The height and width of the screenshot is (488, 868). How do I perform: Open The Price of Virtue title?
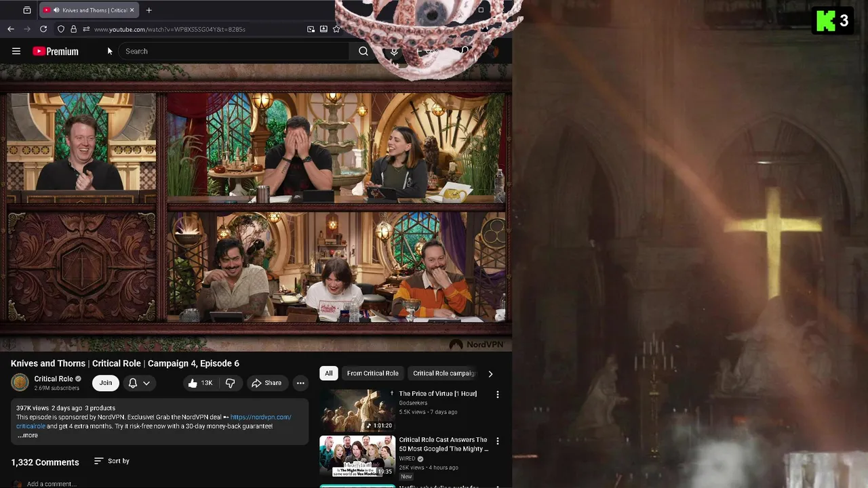[437, 394]
